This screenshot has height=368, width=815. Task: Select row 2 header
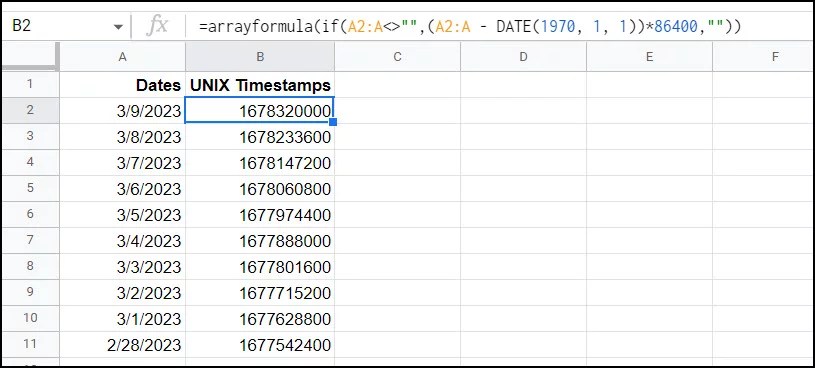click(30, 110)
